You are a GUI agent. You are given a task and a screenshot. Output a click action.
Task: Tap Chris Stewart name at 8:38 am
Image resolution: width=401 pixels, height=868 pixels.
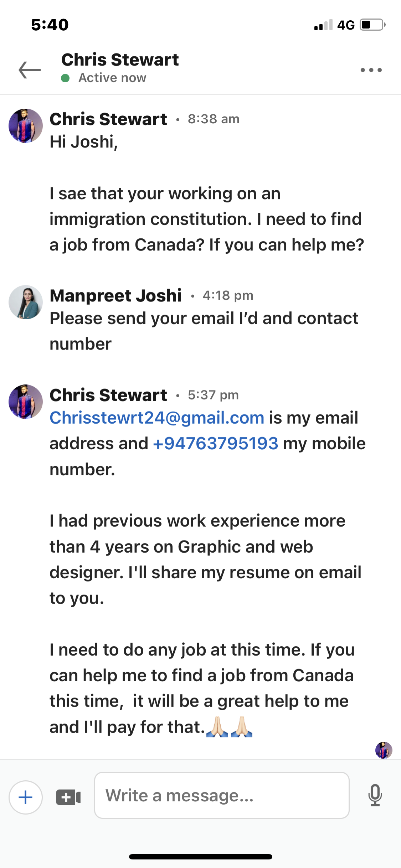(108, 119)
